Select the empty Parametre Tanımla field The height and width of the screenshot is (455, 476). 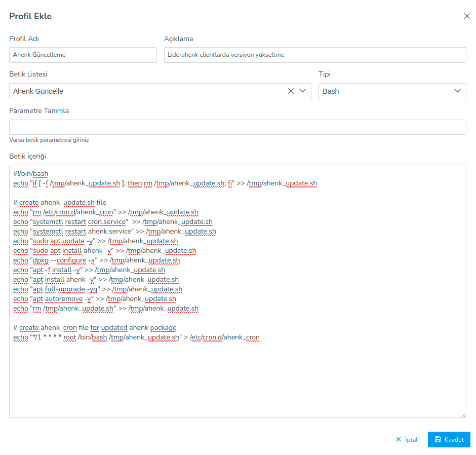[237, 127]
